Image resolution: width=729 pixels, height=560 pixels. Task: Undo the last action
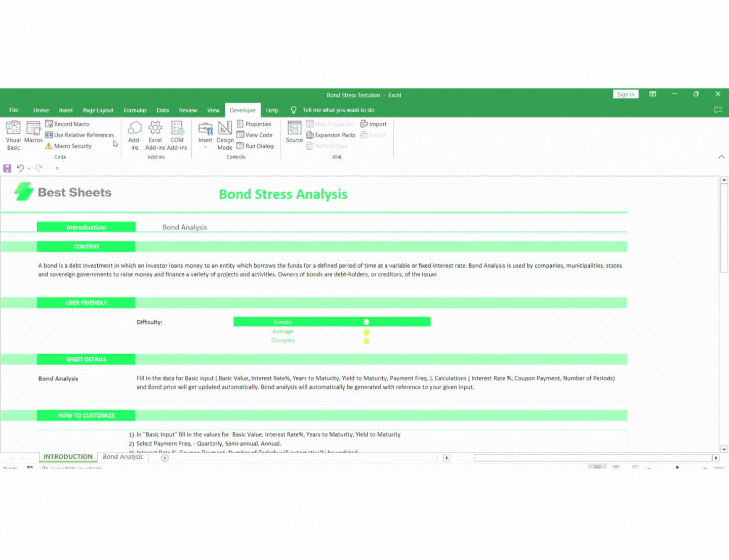point(20,168)
